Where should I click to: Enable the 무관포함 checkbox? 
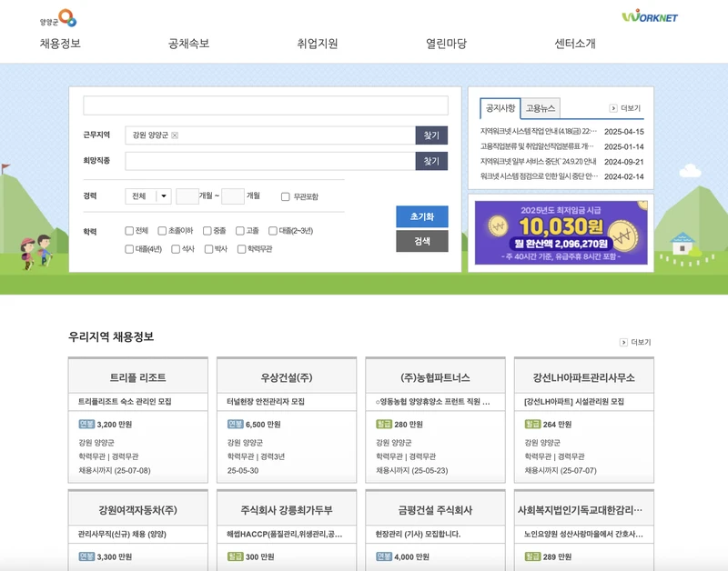coord(286,196)
